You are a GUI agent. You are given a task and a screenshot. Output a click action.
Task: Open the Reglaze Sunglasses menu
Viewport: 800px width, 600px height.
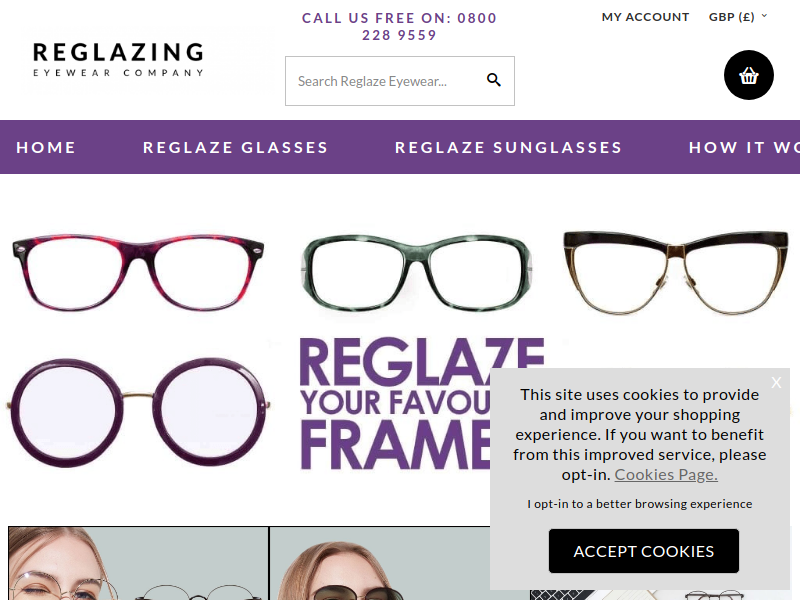508,147
